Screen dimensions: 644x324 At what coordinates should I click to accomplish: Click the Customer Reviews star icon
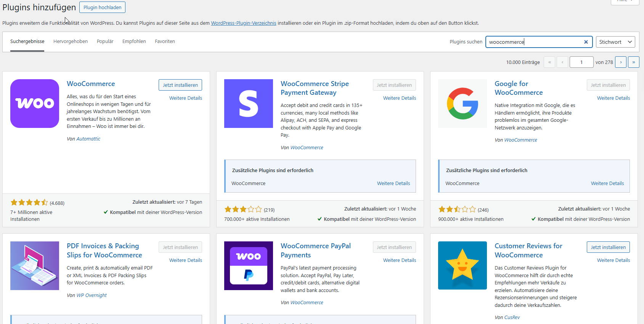click(462, 266)
